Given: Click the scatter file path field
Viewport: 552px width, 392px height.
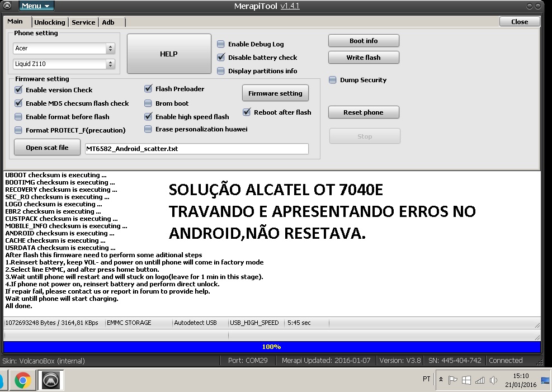Looking at the screenshot, I should tap(197, 149).
